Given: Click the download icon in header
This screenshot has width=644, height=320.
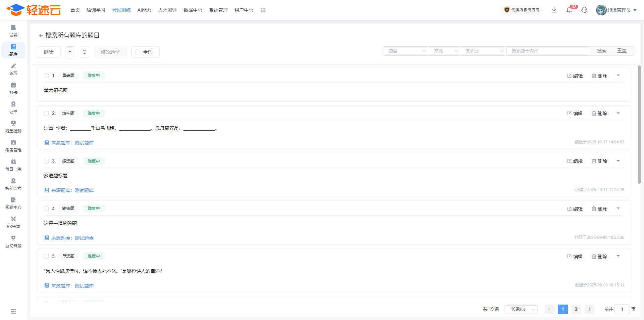Looking at the screenshot, I should pyautogui.click(x=554, y=10).
